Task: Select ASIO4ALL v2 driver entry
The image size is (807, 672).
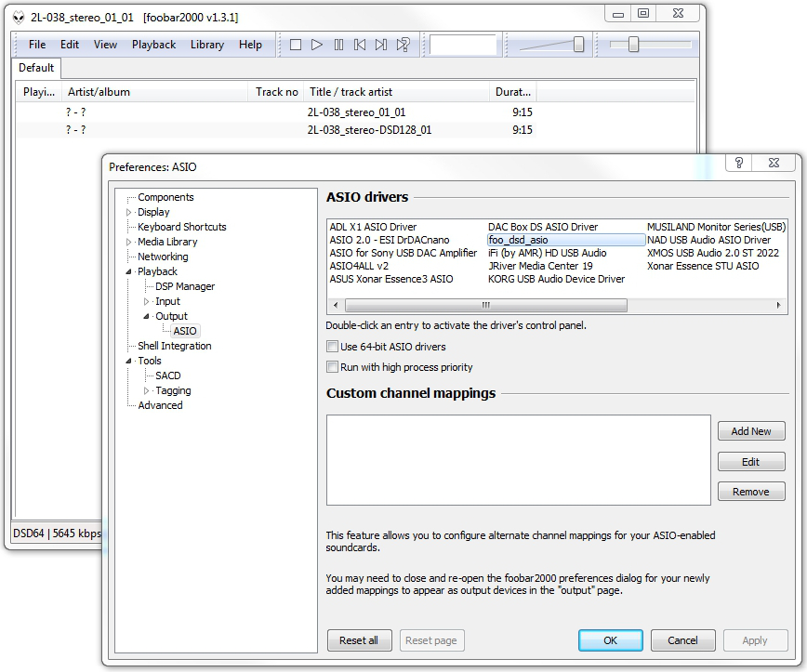Action: coord(359,266)
